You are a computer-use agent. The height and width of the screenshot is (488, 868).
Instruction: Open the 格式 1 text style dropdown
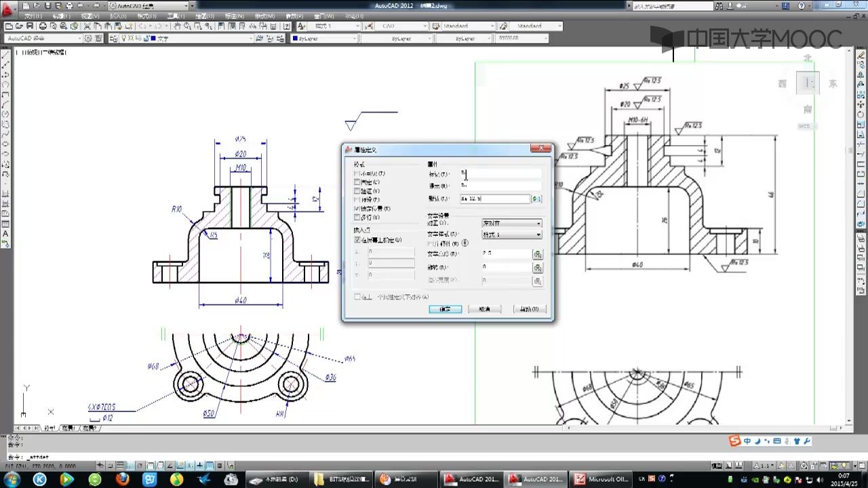[334, 26]
